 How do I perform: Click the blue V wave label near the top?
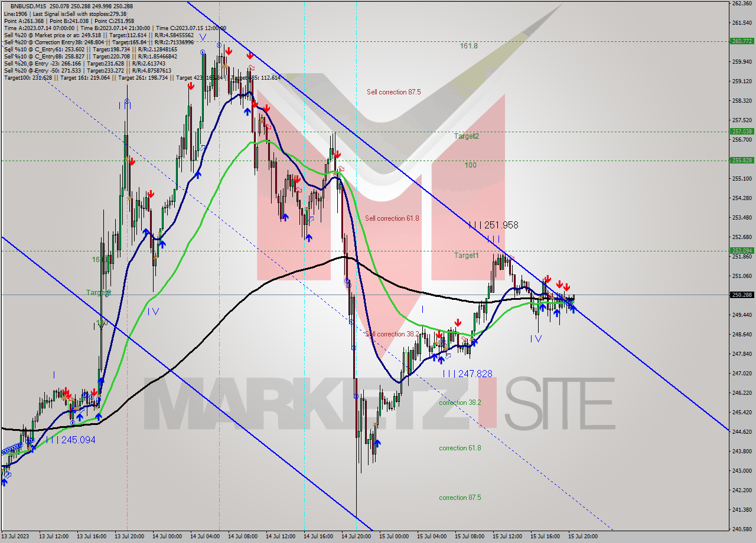coord(203,37)
